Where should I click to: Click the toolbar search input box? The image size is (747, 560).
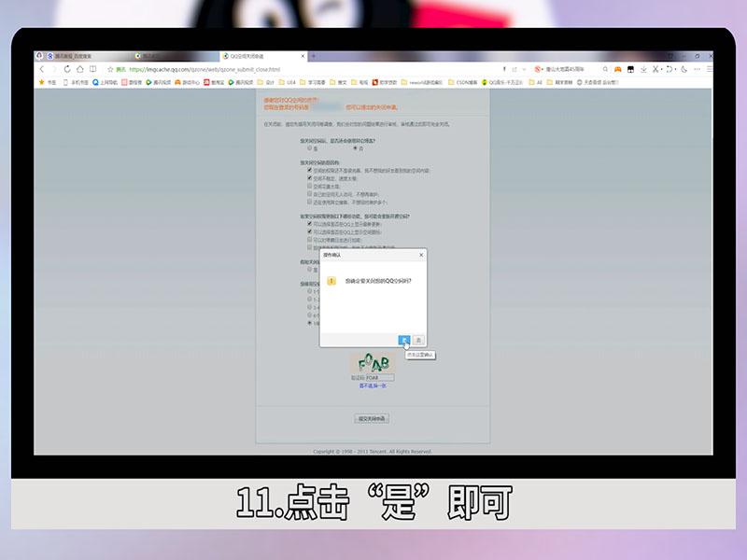click(572, 69)
